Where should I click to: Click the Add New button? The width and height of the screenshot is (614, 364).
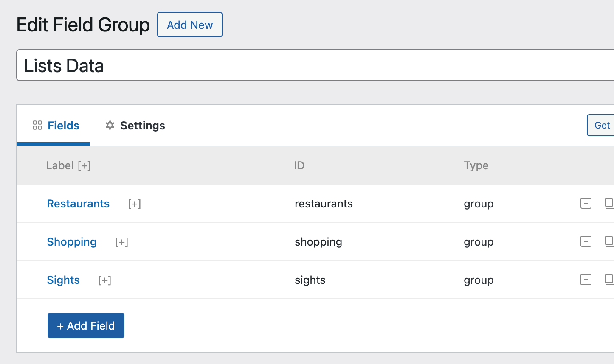click(x=190, y=25)
